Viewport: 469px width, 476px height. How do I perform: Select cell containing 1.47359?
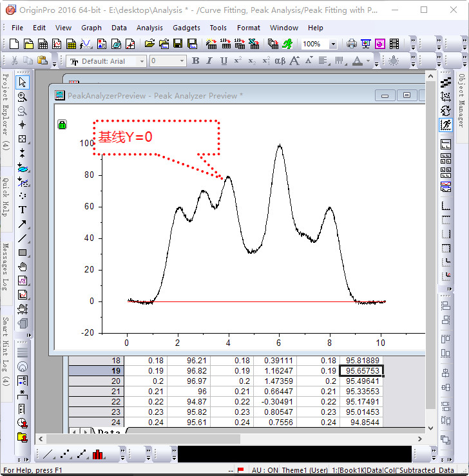(x=275, y=381)
